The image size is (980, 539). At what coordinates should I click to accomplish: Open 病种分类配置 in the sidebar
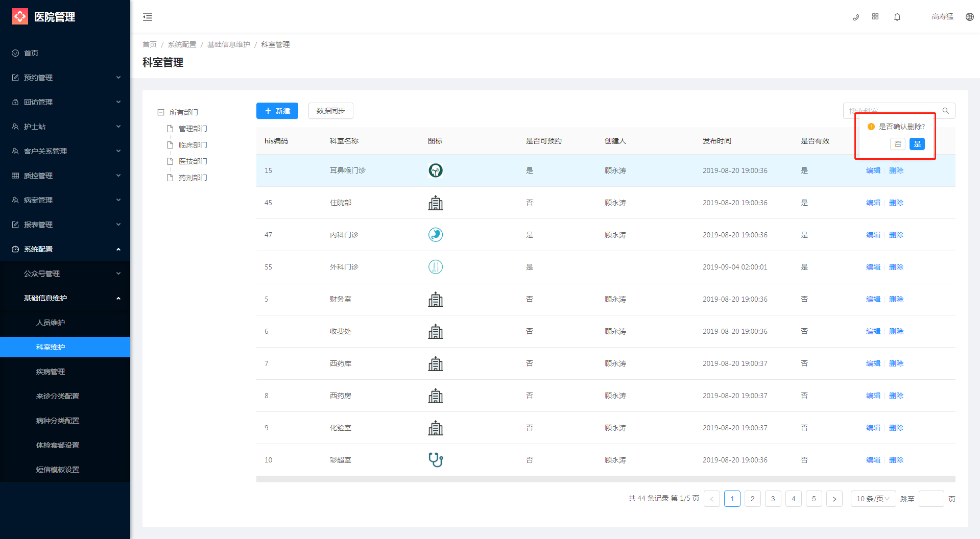click(65, 421)
